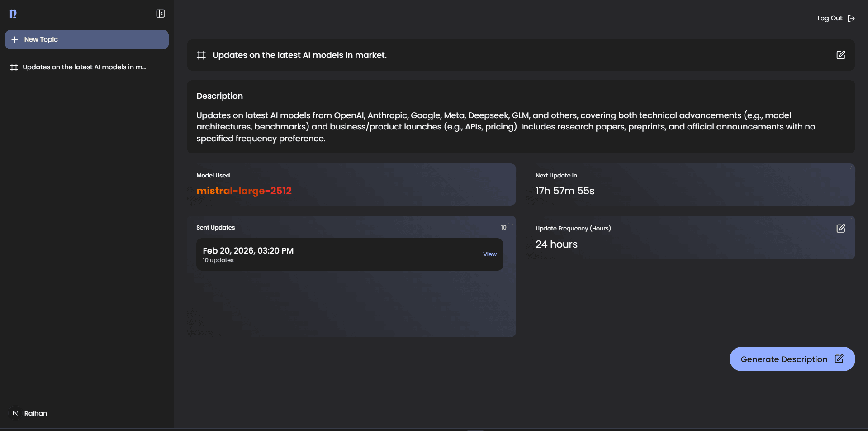Edit the Update Frequency setting
The height and width of the screenshot is (431, 868).
tap(840, 229)
